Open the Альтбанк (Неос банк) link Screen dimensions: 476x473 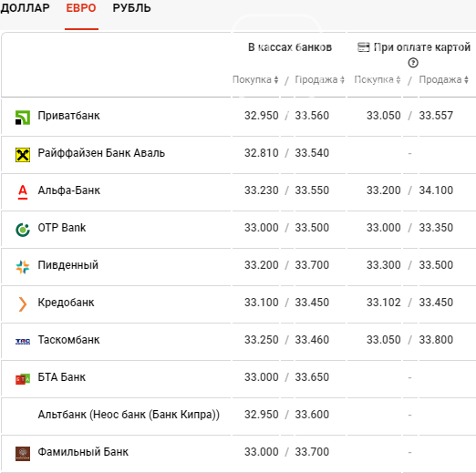click(x=129, y=415)
